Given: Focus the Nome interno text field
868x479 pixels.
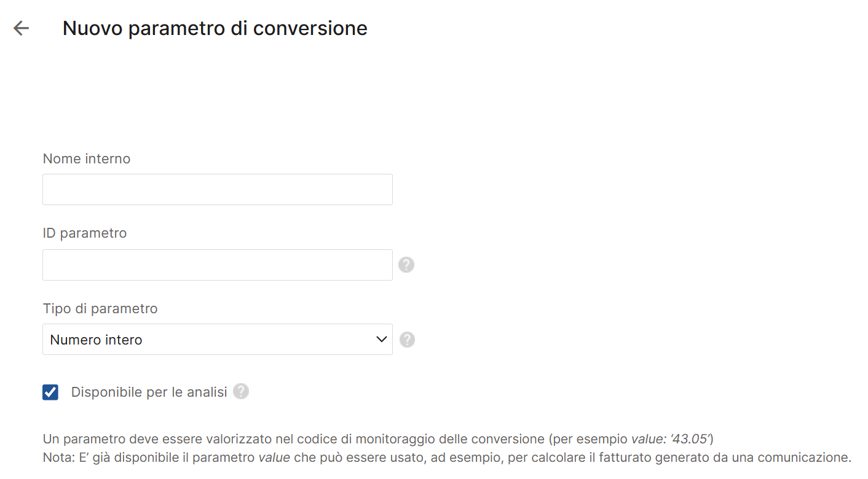Looking at the screenshot, I should [x=217, y=189].
